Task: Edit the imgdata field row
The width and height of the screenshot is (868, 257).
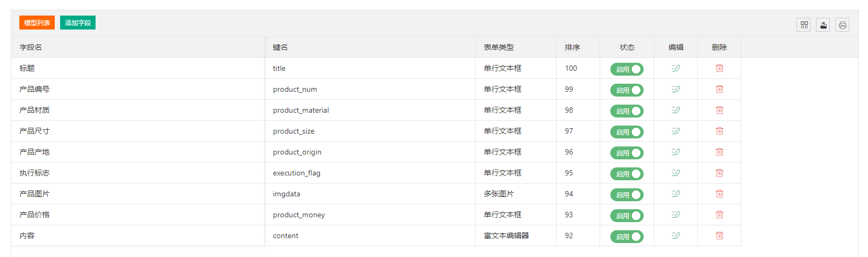Action: (676, 194)
